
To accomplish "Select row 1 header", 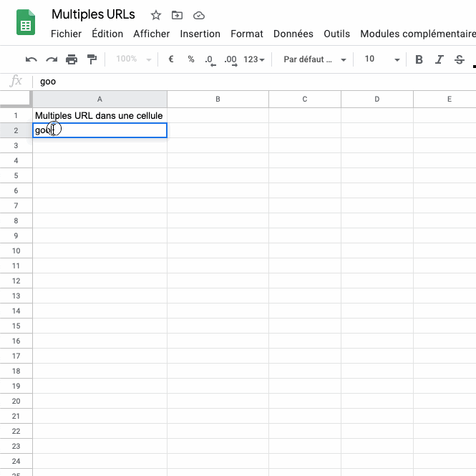I will [16, 115].
